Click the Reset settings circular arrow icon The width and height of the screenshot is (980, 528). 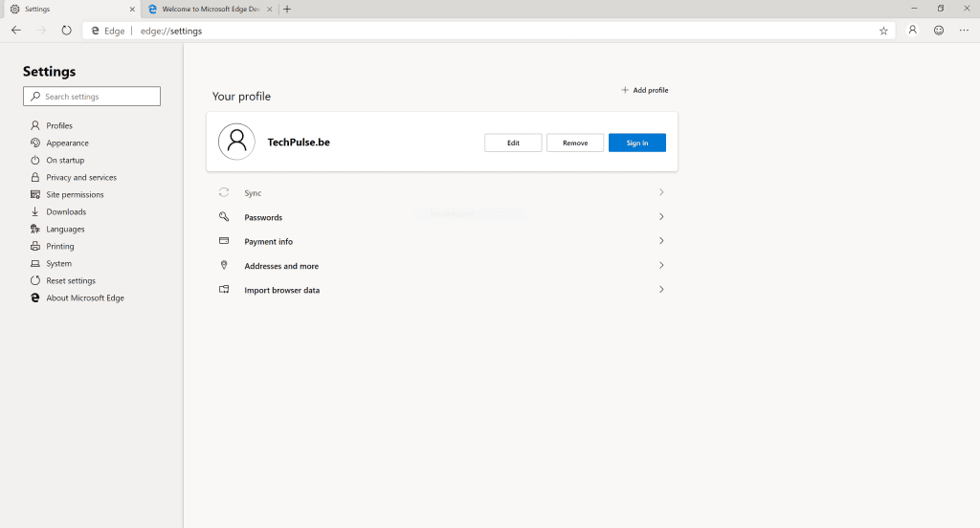coord(35,280)
